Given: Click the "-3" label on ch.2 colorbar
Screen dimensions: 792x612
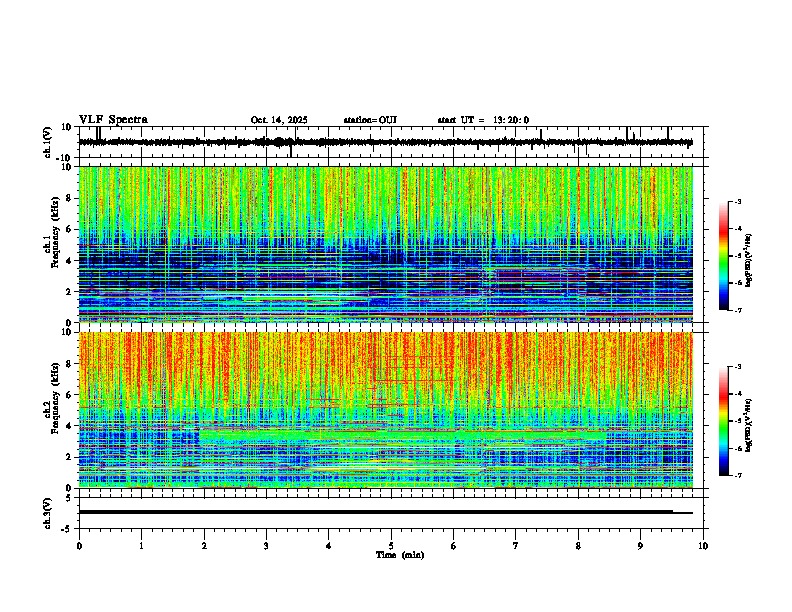Looking at the screenshot, I should pyautogui.click(x=738, y=367).
